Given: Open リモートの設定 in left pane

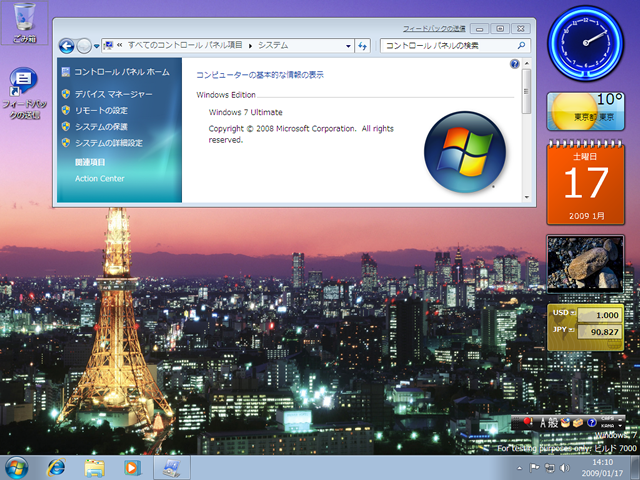Looking at the screenshot, I should 101,110.
